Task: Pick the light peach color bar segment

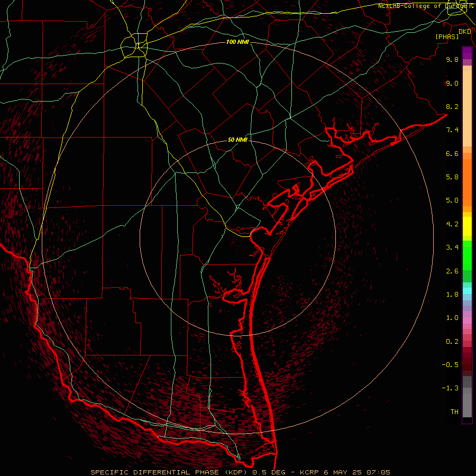Action: (467, 108)
